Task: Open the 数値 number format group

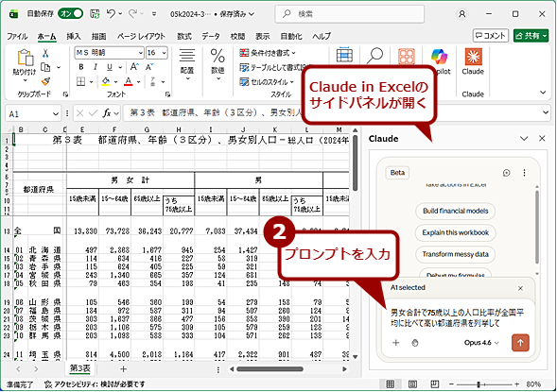Action: click(x=218, y=64)
